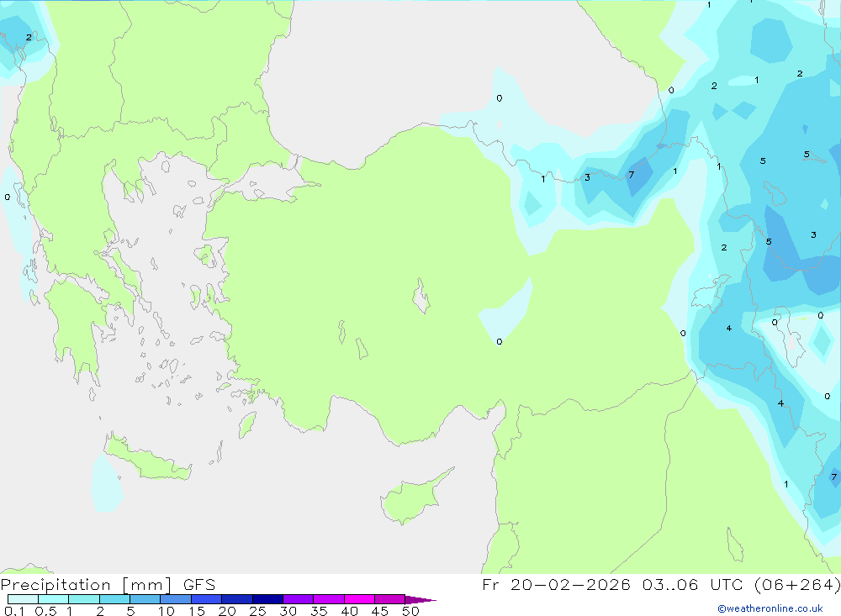This screenshot has width=841, height=616.
Task: Click the '50' legend scale label
Action: 410,611
